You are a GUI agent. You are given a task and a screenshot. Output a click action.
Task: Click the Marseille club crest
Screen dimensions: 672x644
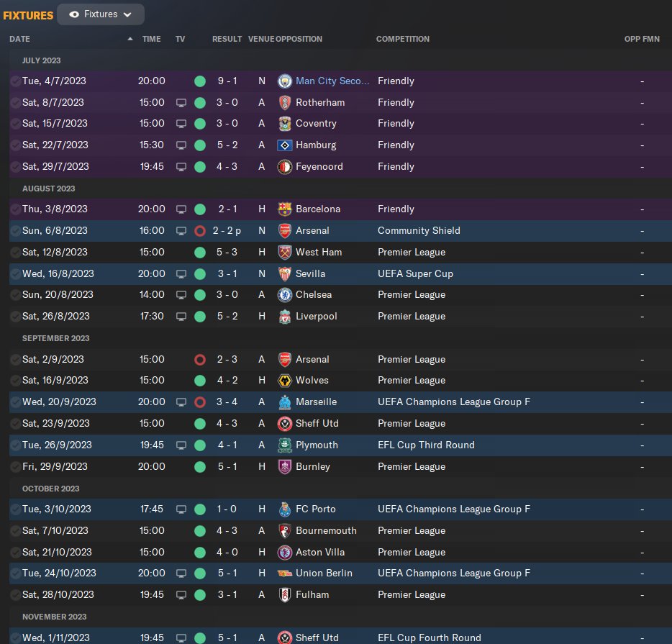click(285, 402)
